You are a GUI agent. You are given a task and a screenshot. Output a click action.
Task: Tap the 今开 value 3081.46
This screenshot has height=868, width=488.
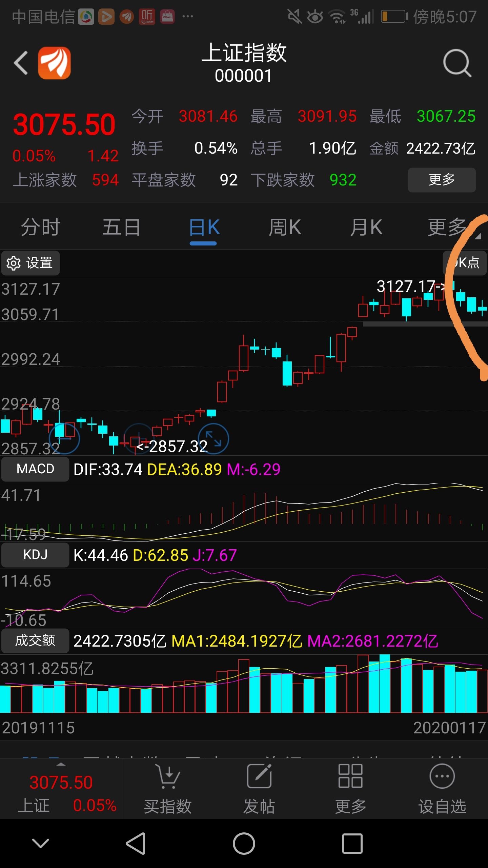208,116
